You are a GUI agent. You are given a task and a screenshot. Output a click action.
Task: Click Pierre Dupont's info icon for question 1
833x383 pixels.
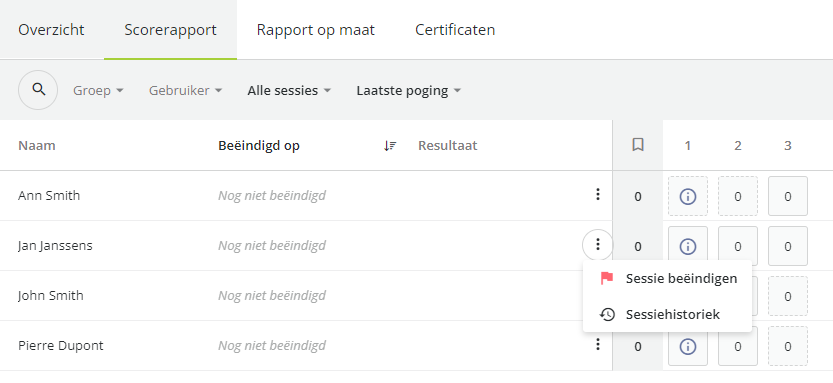click(688, 346)
